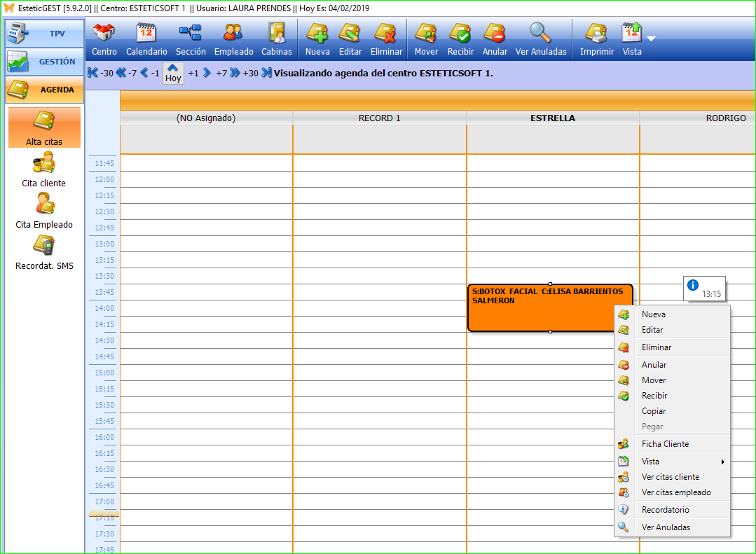This screenshot has height=554, width=756.
Task: Open the Cabinas view icon
Action: pyautogui.click(x=277, y=34)
